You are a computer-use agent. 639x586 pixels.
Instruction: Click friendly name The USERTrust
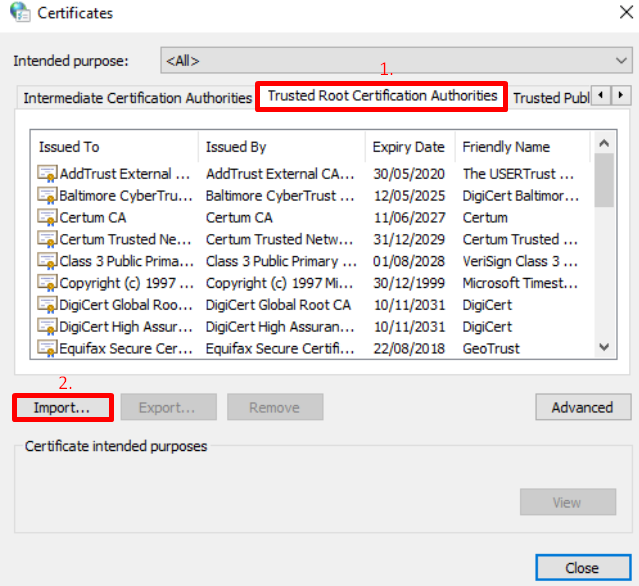518,174
